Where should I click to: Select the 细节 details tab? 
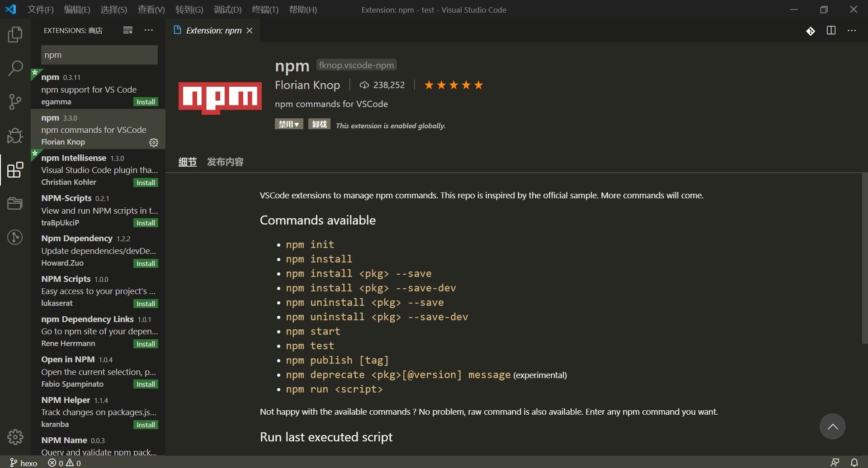(x=188, y=162)
